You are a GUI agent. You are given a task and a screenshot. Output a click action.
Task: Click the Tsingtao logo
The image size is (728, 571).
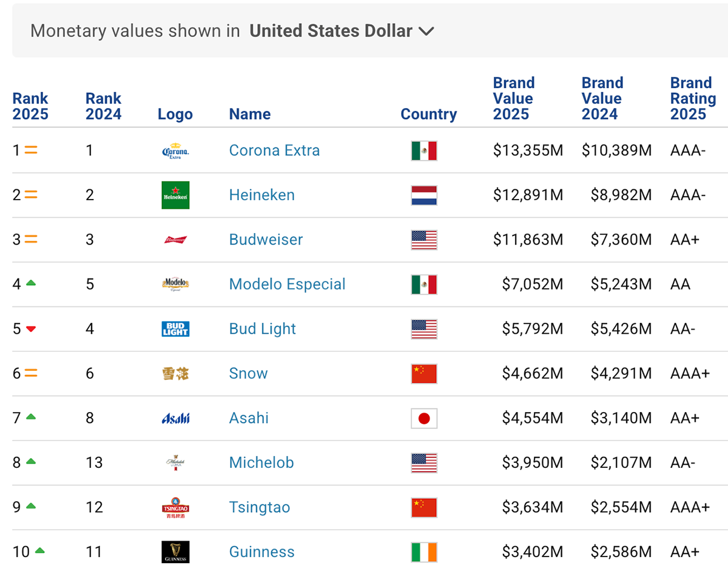pyautogui.click(x=175, y=507)
